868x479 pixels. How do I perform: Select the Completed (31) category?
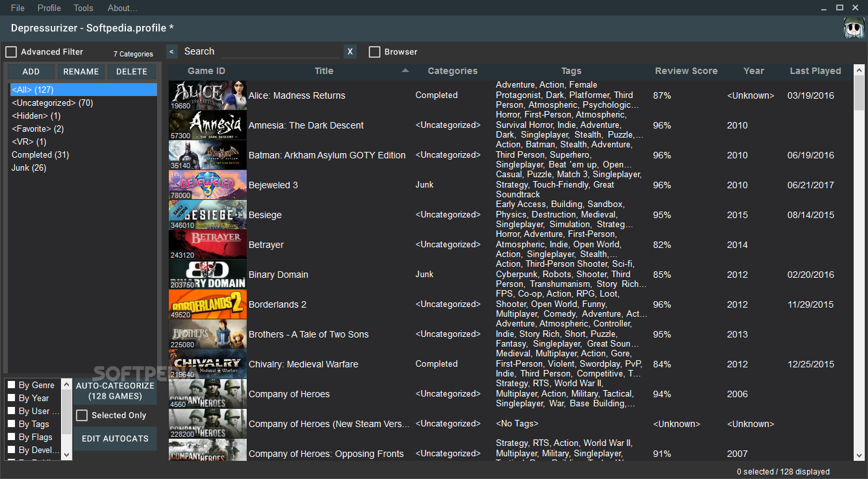pyautogui.click(x=83, y=154)
